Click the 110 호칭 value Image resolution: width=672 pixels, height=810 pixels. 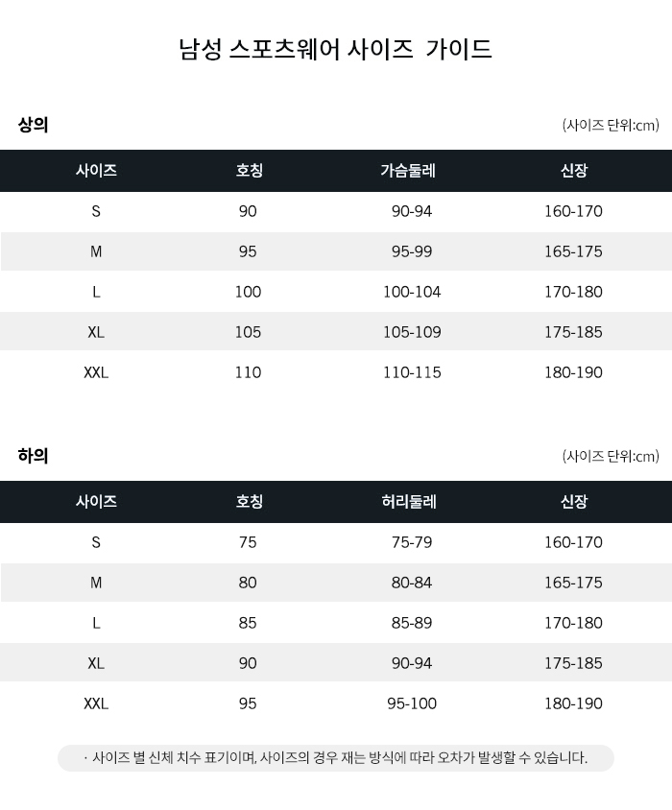click(248, 372)
